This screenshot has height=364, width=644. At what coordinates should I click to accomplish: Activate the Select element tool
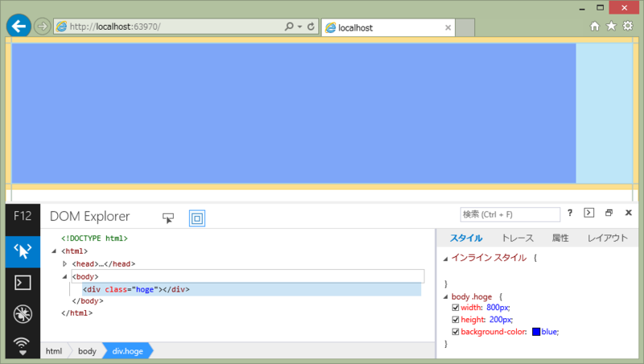click(168, 218)
